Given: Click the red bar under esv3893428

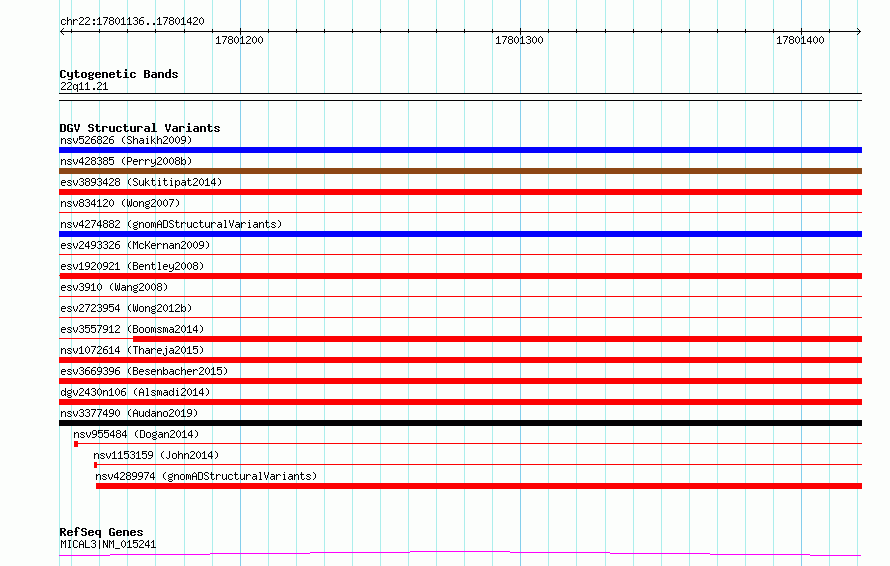Looking at the screenshot, I should (x=460, y=192).
